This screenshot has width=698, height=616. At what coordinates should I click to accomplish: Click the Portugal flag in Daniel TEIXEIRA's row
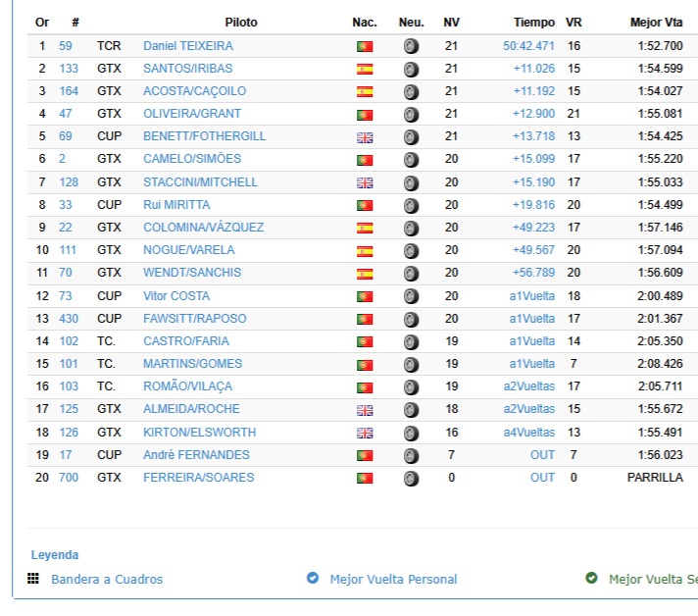coord(365,46)
